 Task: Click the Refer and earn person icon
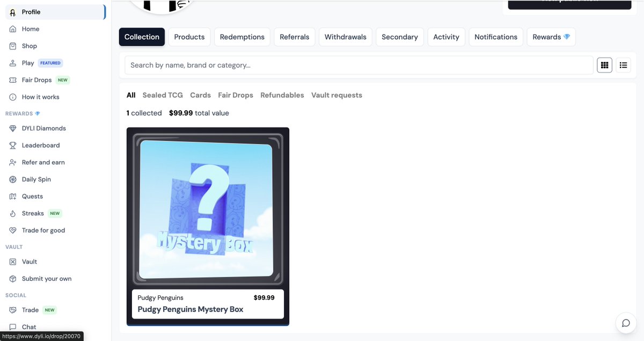13,162
